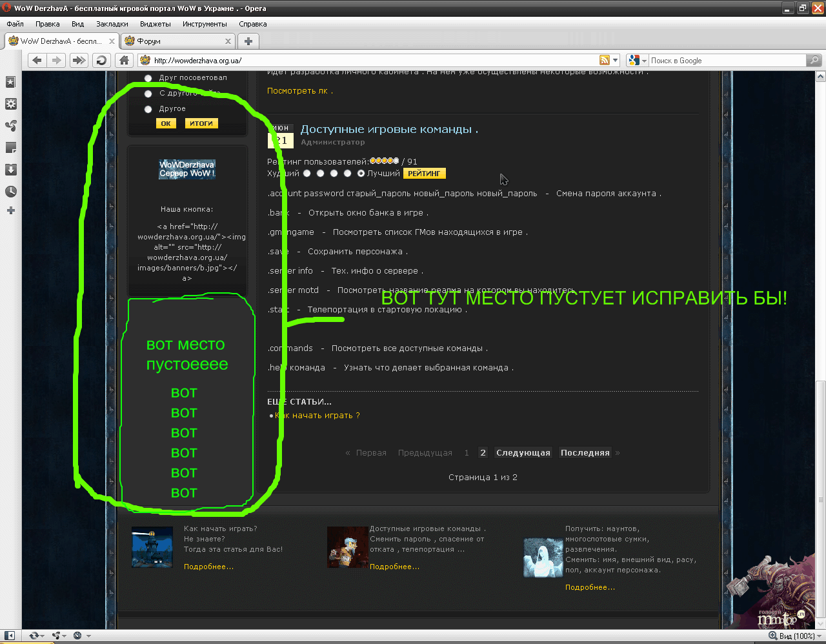Go to Следующая page

[523, 453]
